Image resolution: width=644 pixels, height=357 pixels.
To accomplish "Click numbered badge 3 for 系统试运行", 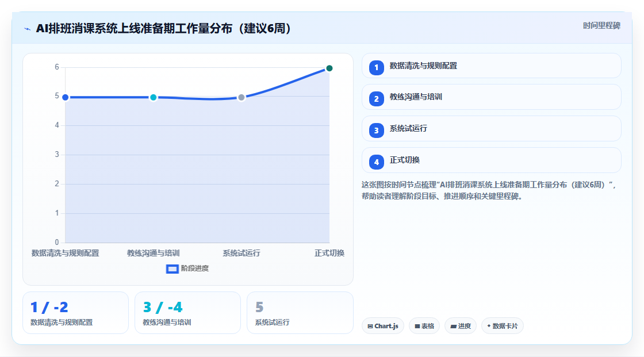I will point(376,130).
